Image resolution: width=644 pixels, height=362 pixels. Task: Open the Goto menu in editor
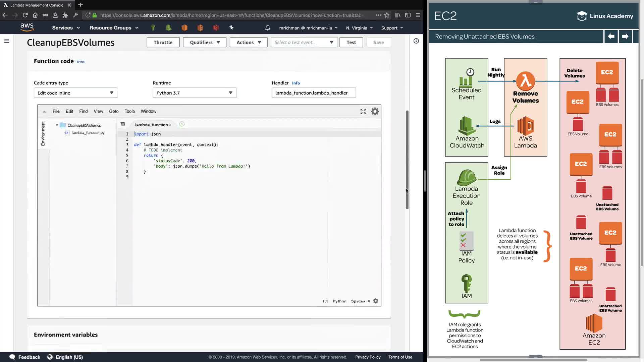114,111
